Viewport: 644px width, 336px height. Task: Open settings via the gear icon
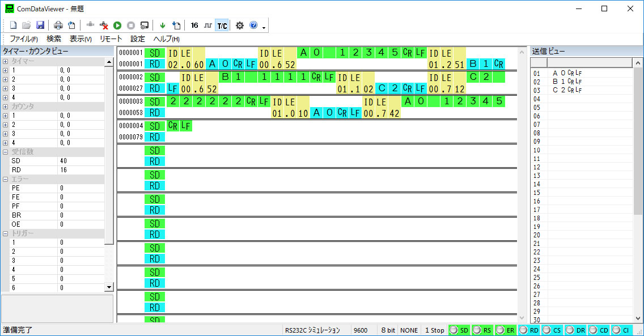pyautogui.click(x=239, y=25)
